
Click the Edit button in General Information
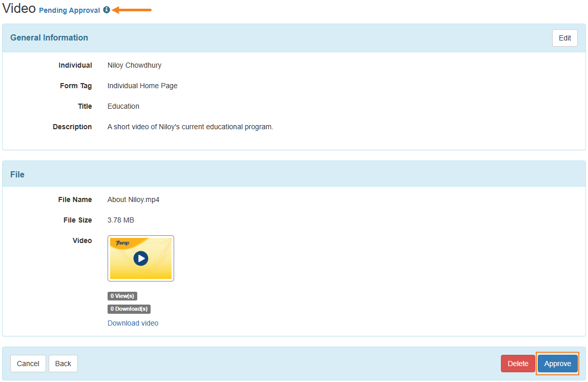[x=564, y=38]
